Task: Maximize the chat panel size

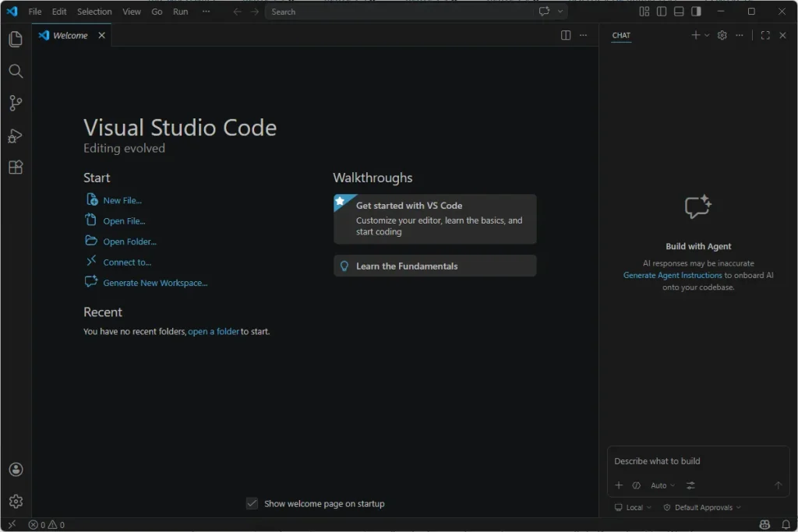Action: (x=765, y=35)
